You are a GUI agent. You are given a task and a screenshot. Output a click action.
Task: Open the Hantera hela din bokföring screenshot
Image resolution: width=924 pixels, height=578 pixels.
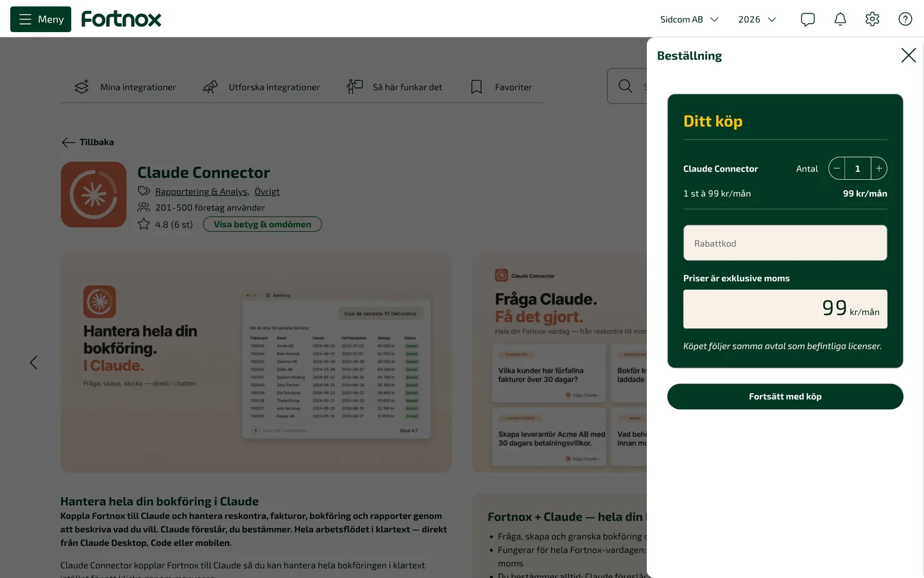coord(256,363)
